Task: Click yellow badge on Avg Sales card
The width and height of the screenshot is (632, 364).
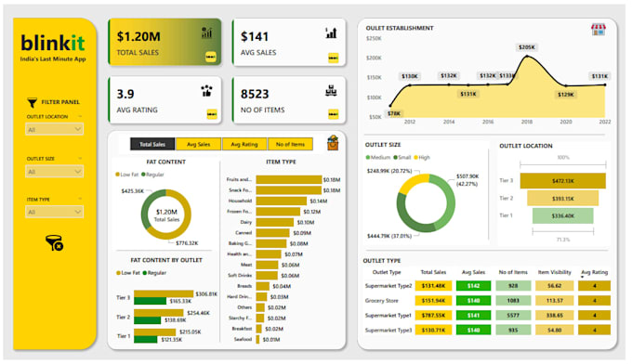Action: pyautogui.click(x=333, y=58)
